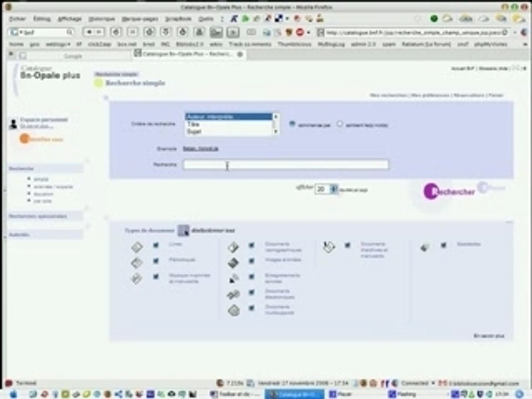The image size is (532, 399).
Task: Open the 'home' bookmark
Action: 16,44
